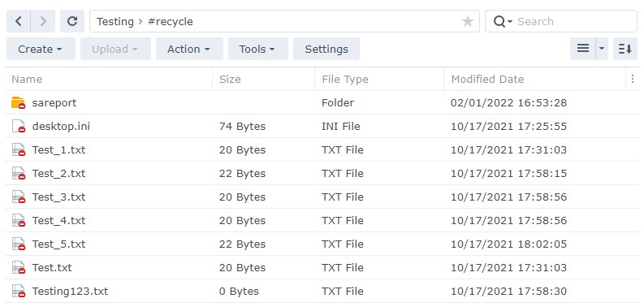This screenshot has height=307, width=644.
Task: Click the sareport folder icon
Action: pos(19,103)
